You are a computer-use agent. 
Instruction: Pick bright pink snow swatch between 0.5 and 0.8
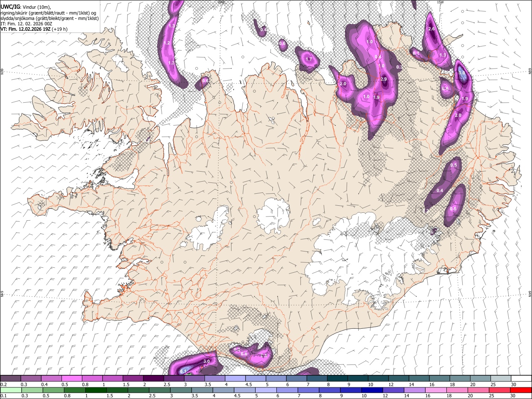[x=71, y=378]
